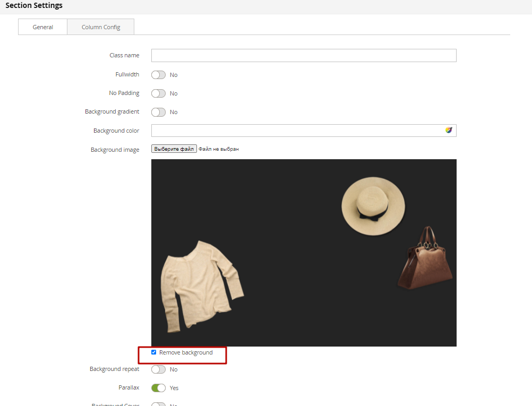Click the "Remove background" label text

186,352
